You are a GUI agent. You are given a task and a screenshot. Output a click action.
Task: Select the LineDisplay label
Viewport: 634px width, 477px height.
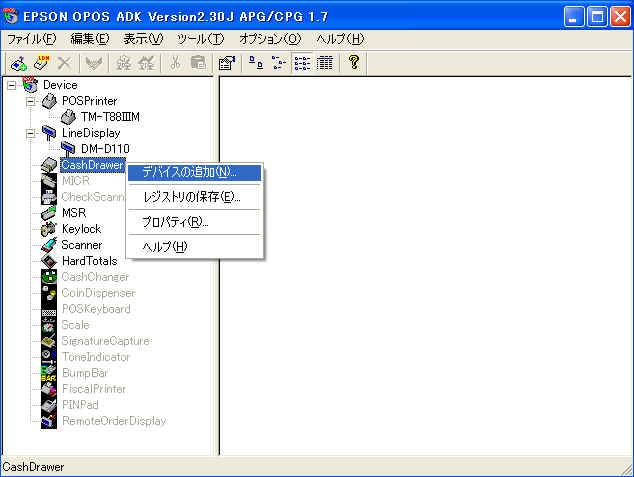coord(91,133)
